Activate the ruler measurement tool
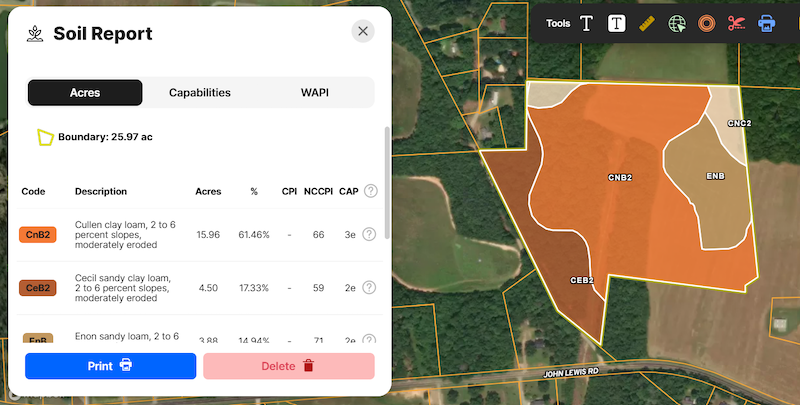 (646, 22)
